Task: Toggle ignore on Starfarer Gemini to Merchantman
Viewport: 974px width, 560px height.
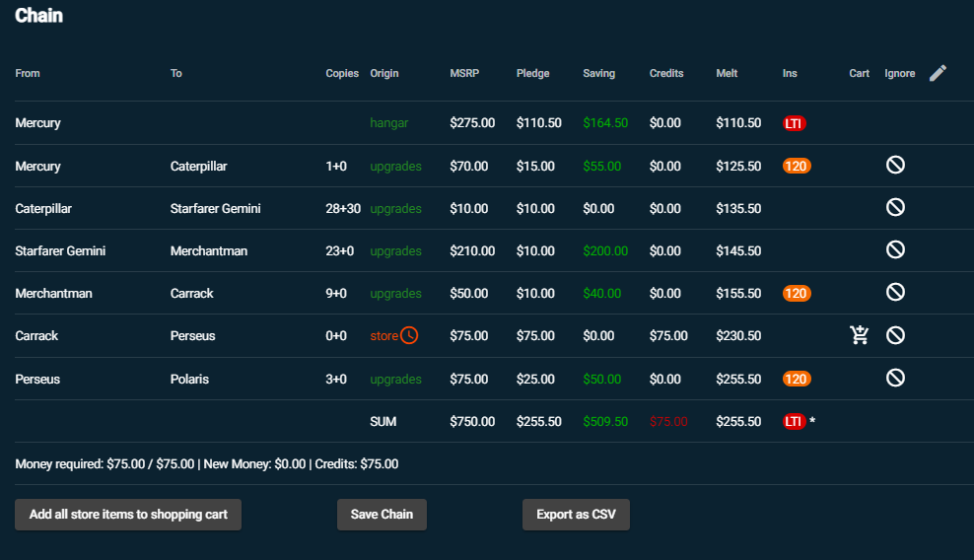Action: 895,250
